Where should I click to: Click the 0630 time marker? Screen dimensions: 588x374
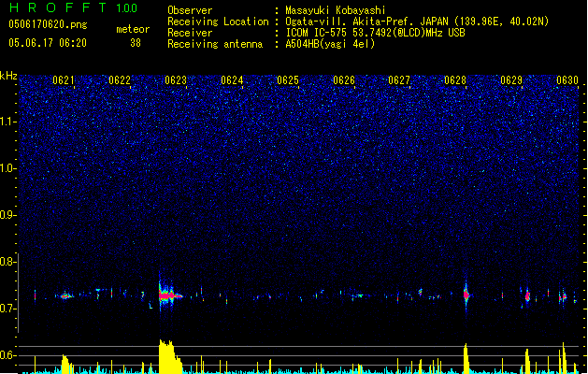point(567,80)
